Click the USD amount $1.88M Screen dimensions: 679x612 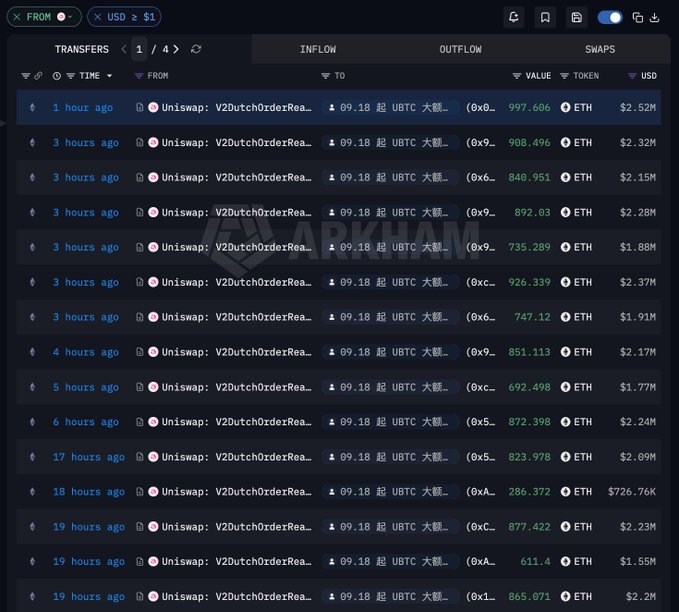pos(637,247)
